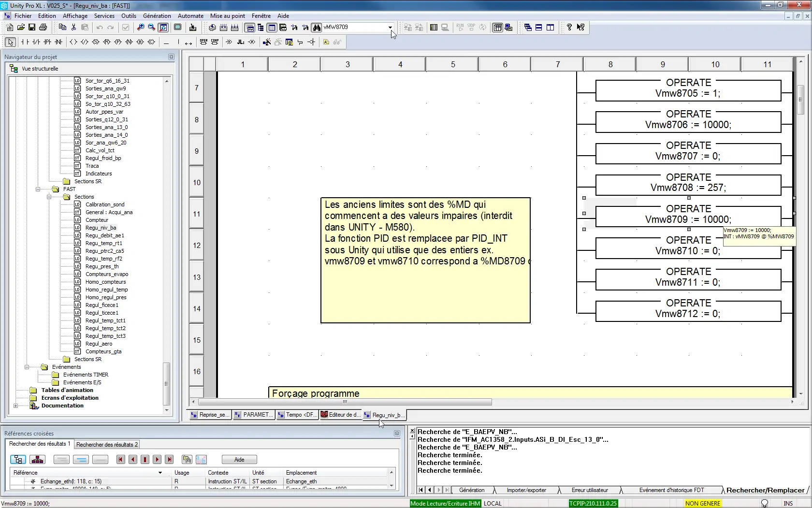812x508 pixels.
Task: Select the Set coil tool
Action: (96, 42)
